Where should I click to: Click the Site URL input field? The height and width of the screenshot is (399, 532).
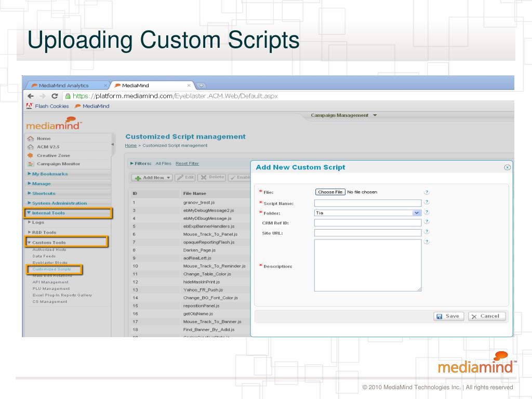[x=368, y=233]
